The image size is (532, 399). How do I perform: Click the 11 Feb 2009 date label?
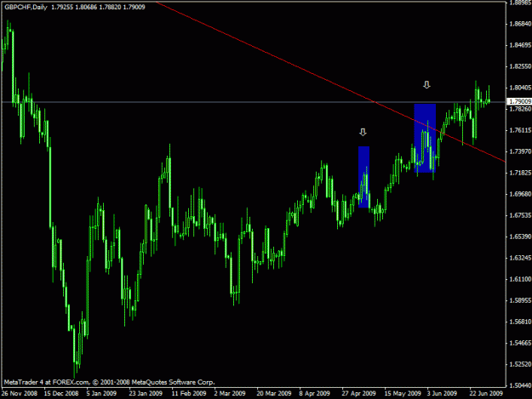189,393
